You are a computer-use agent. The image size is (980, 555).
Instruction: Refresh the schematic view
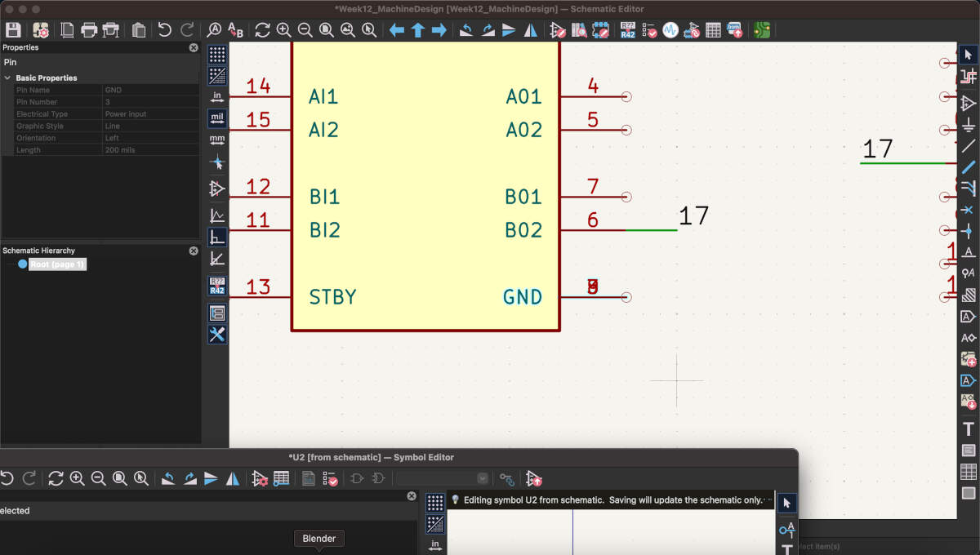coord(262,30)
